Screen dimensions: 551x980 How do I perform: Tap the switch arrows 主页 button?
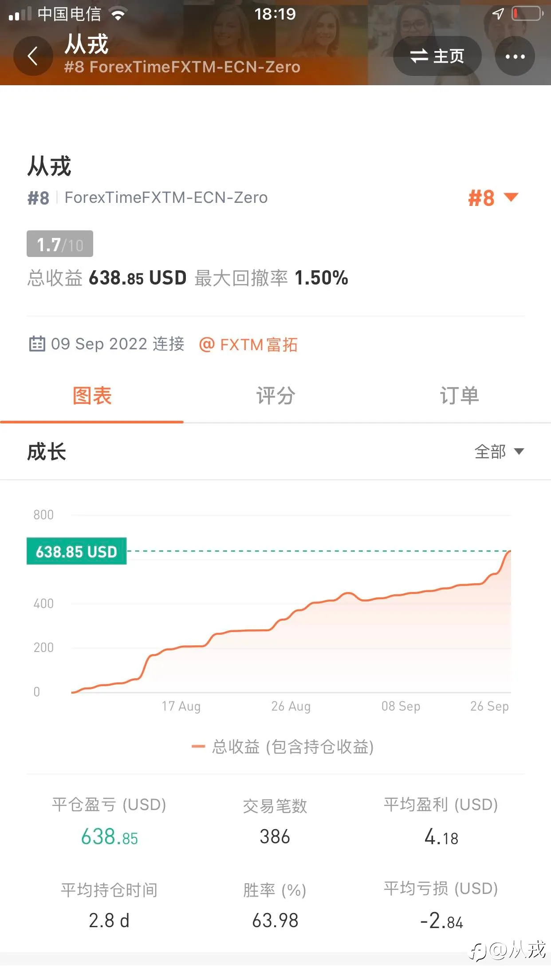437,56
